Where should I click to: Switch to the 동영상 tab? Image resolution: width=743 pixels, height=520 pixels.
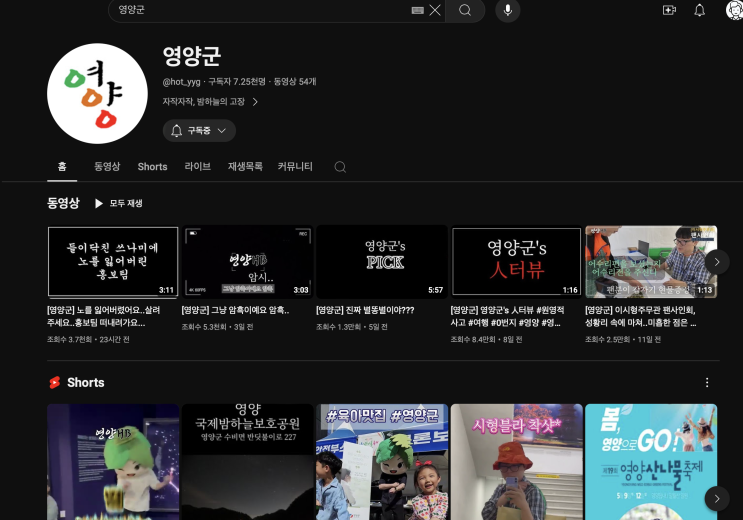click(107, 167)
